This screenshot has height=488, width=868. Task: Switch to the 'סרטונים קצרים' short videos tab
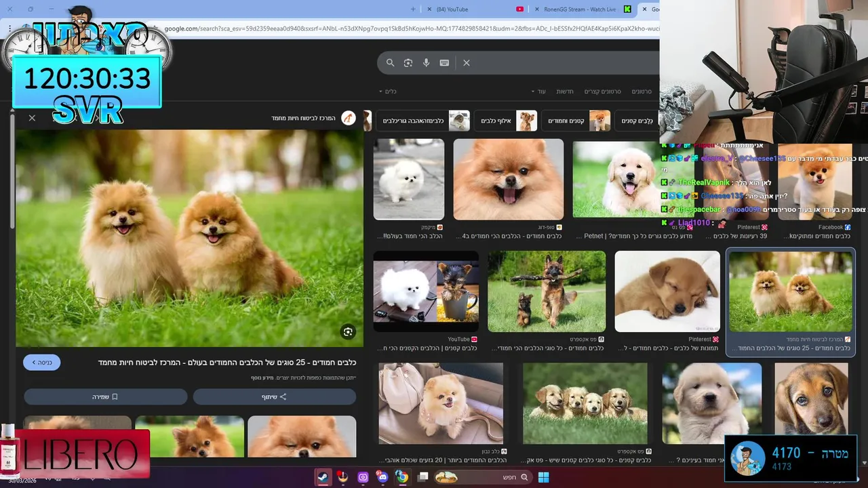[x=603, y=91]
